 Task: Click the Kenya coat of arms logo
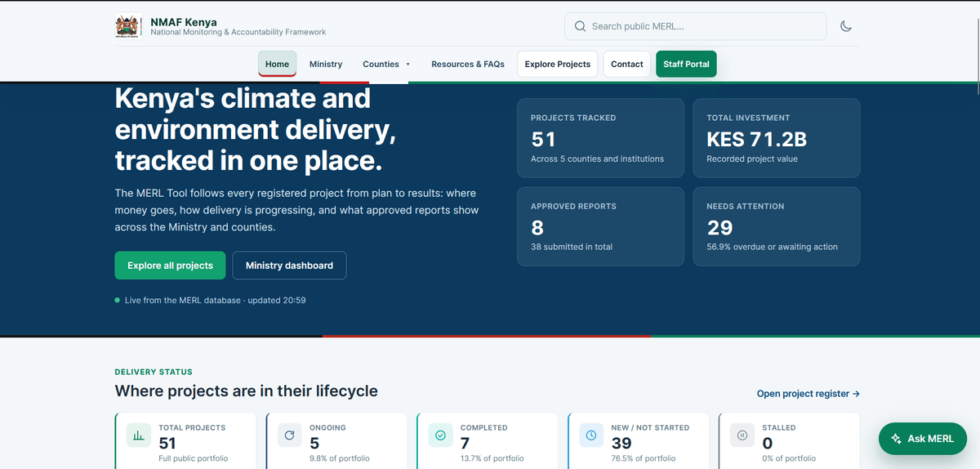click(127, 26)
